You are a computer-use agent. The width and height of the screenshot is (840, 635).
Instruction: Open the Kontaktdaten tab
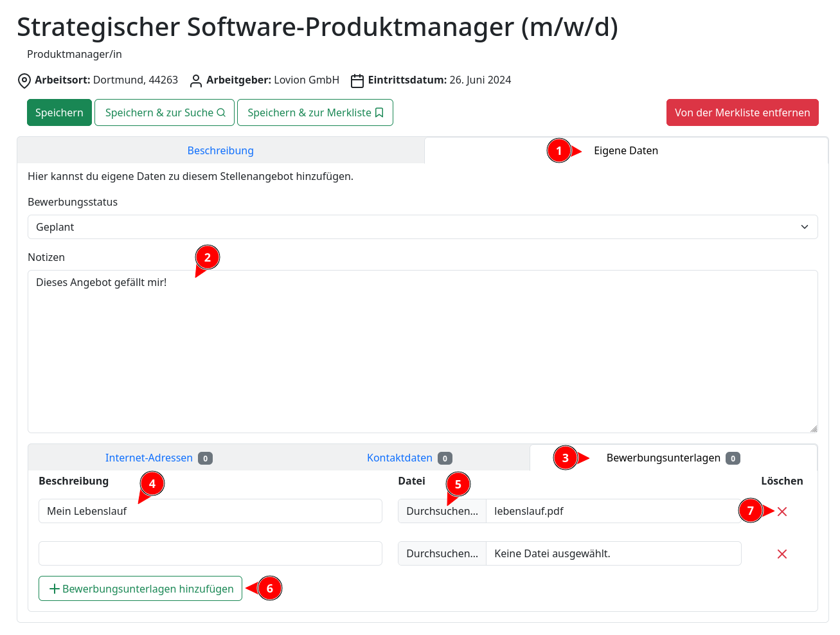(x=409, y=458)
